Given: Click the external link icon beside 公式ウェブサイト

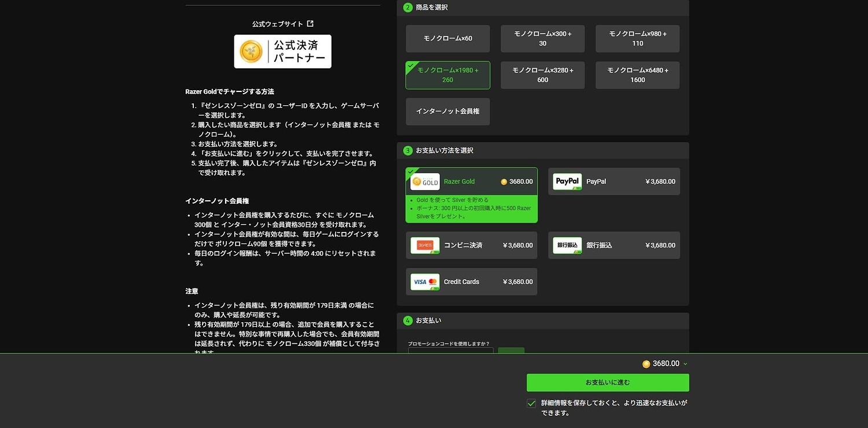Looking at the screenshot, I should tap(310, 24).
